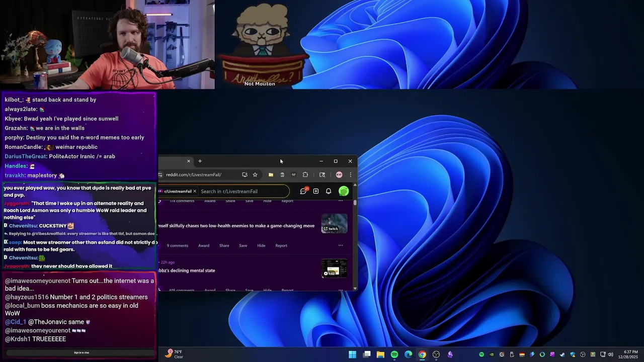Open the post about chasing low-health enemies
The height and width of the screenshot is (362, 644).
pos(236,226)
